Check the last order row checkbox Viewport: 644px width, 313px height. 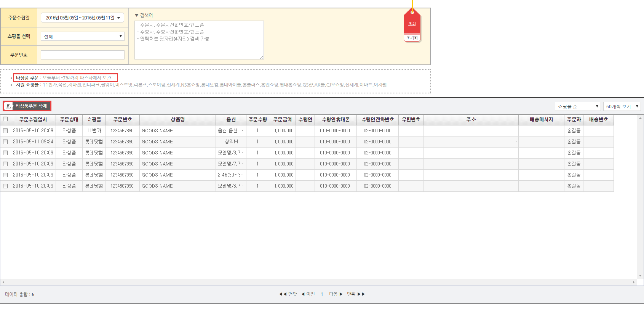5,186
